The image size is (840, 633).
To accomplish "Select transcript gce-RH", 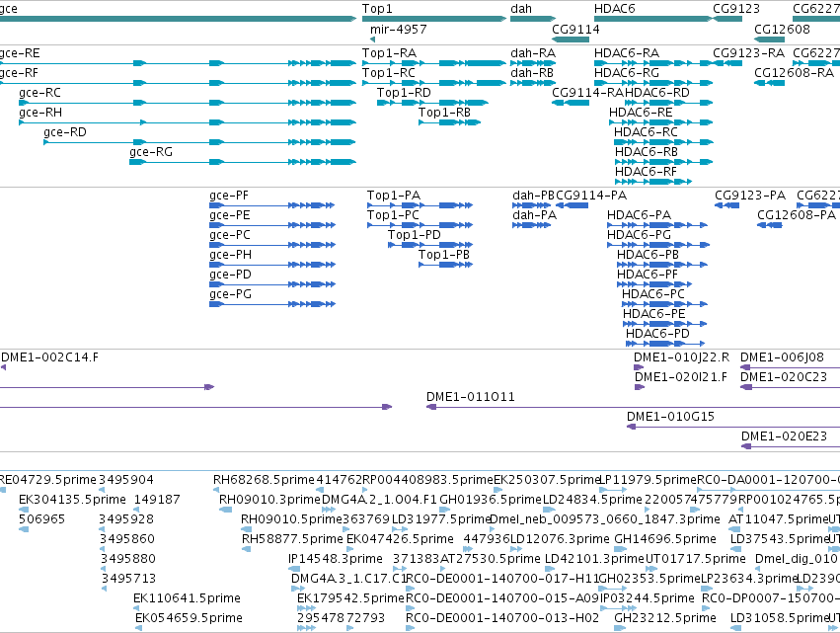I will [x=40, y=113].
